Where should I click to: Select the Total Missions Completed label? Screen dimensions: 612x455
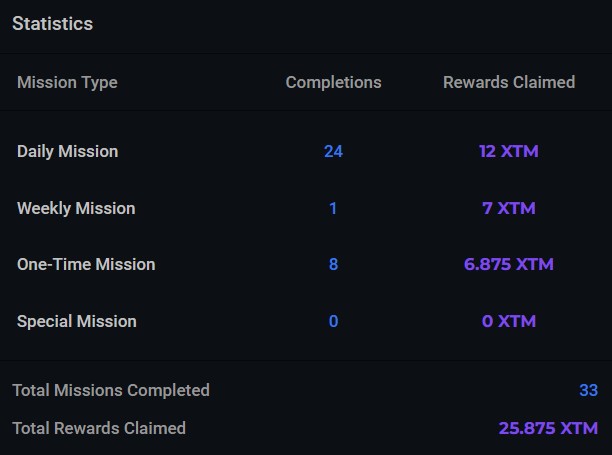pos(111,391)
